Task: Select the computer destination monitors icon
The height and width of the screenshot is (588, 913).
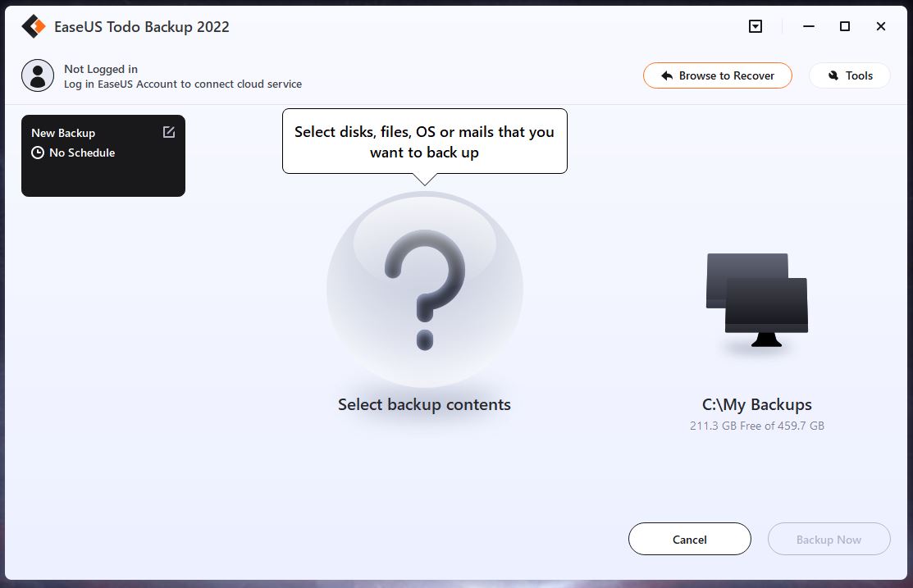Action: tap(757, 300)
